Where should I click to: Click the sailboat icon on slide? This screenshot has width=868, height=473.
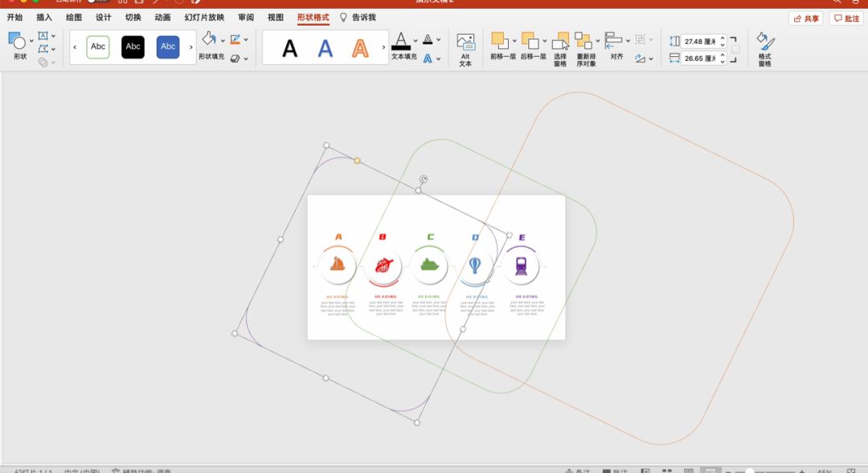coord(337,264)
